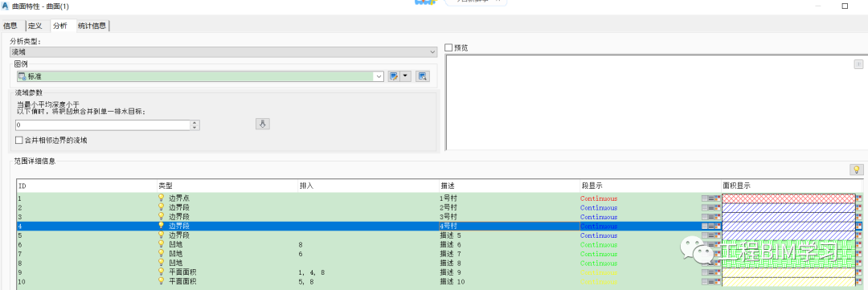
Task: Click the yellow Continuous linetype in row 9
Action: (x=599, y=272)
